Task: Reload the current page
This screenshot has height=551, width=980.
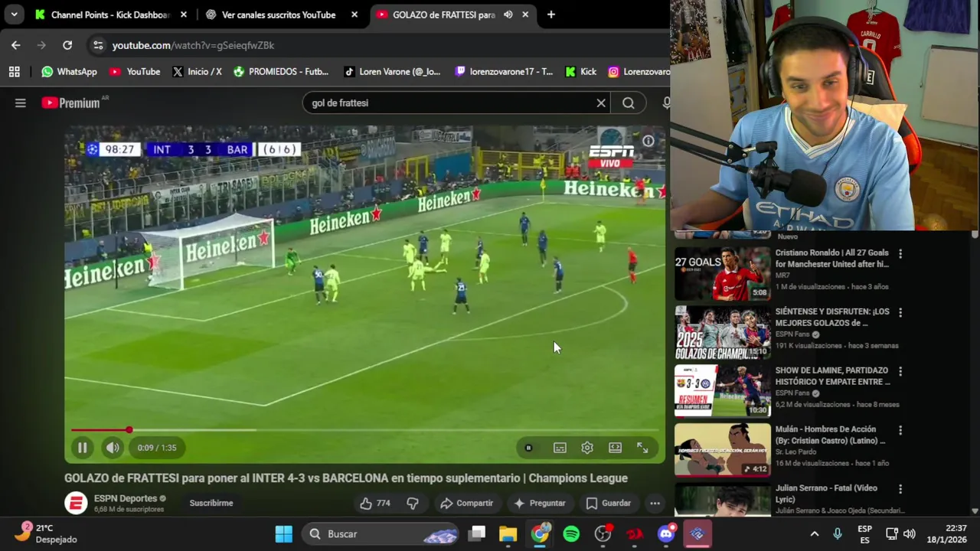Action: click(x=67, y=45)
